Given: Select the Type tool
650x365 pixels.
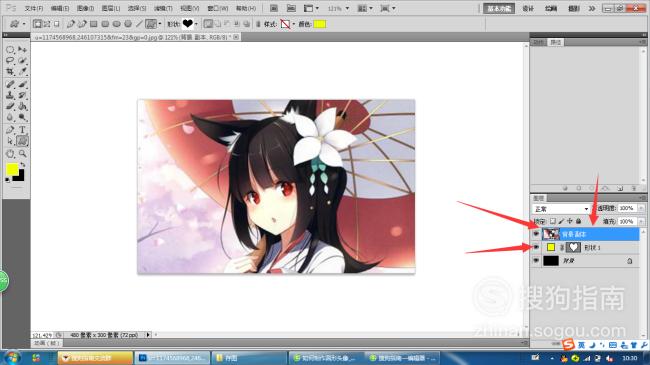Looking at the screenshot, I should pos(22,130).
